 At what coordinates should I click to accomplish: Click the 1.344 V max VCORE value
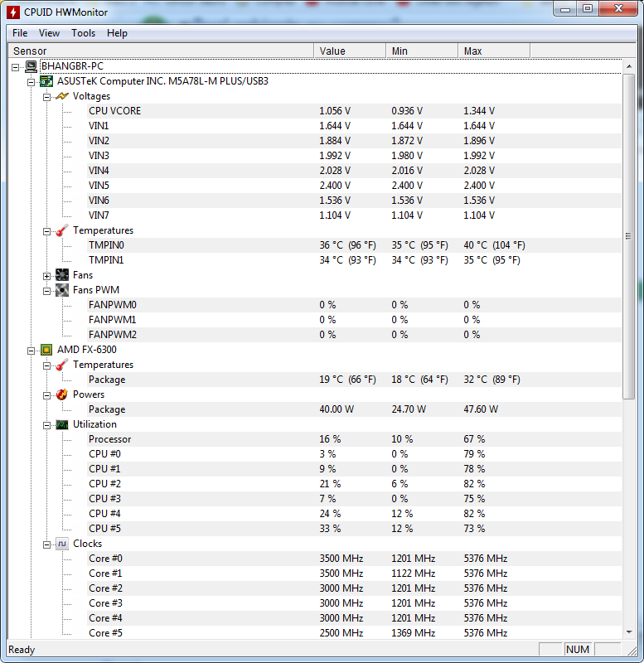(x=479, y=111)
